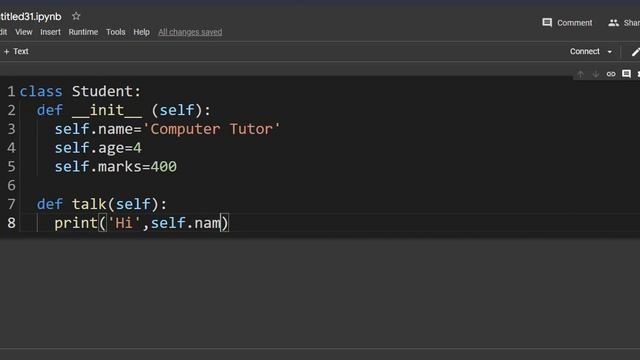Image resolution: width=640 pixels, height=360 pixels.
Task: Click the 'class Student:' code line
Action: point(80,91)
